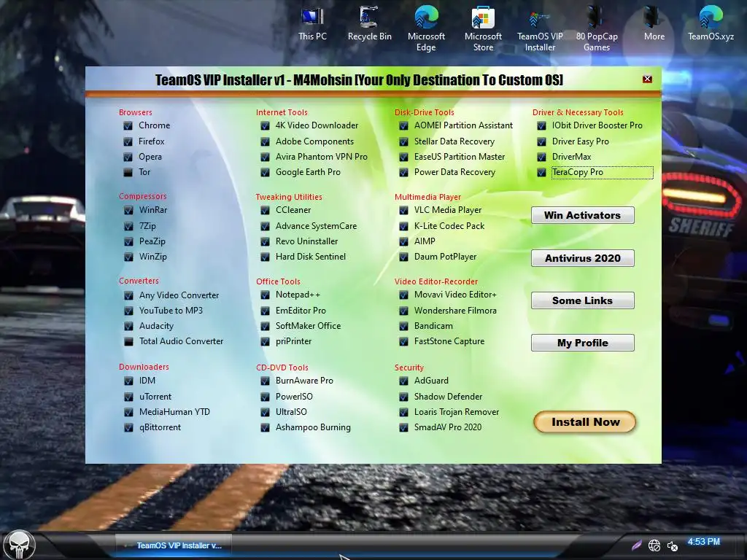Toggle EaseUS Partition Master checkbox

[403, 157]
